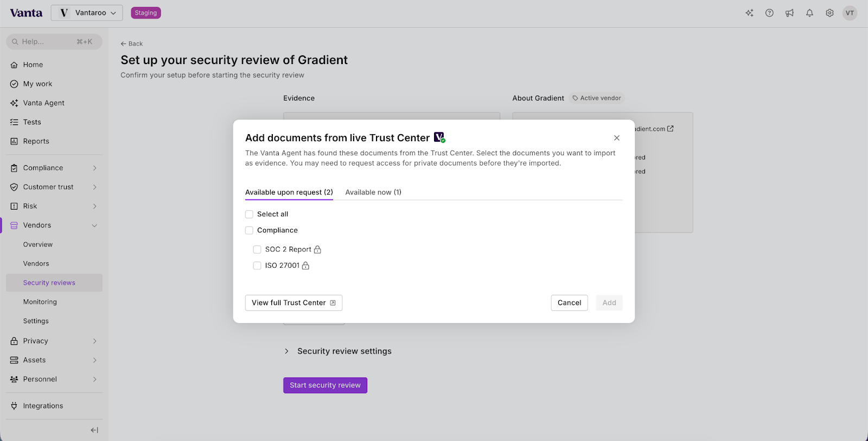Click the Home house icon

pyautogui.click(x=14, y=65)
